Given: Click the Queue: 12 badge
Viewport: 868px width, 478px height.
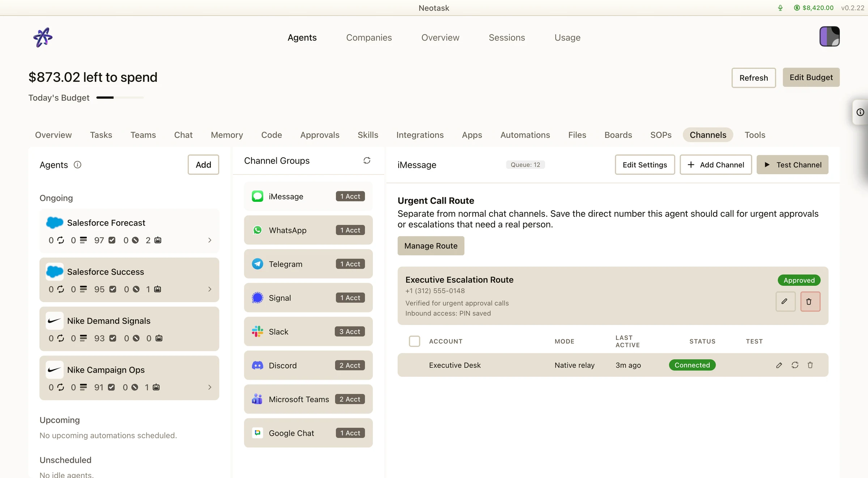Looking at the screenshot, I should [x=525, y=165].
